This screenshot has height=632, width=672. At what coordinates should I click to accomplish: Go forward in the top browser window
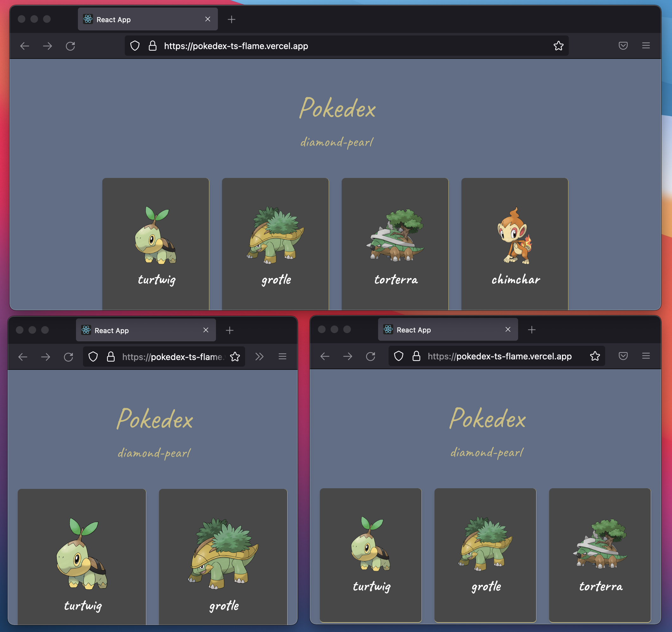pos(48,46)
